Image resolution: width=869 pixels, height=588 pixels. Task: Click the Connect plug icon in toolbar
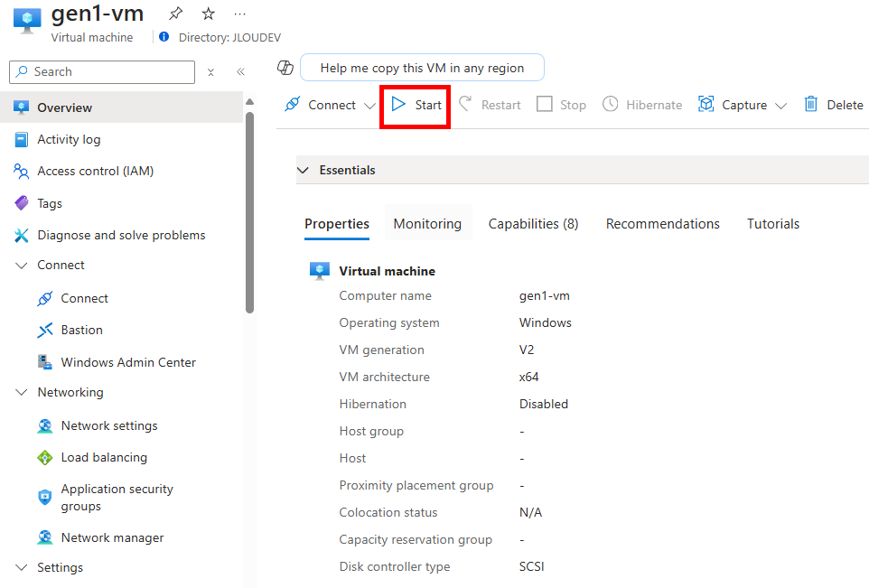click(x=292, y=104)
